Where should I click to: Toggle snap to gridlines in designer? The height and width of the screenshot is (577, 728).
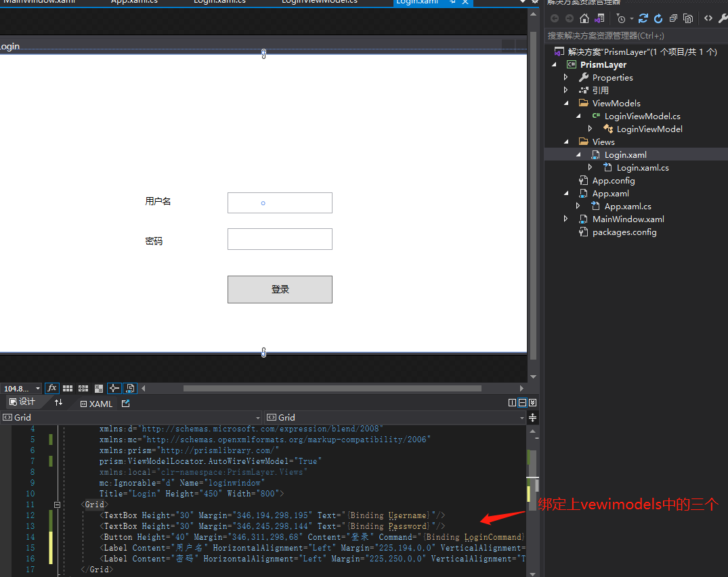click(x=83, y=388)
